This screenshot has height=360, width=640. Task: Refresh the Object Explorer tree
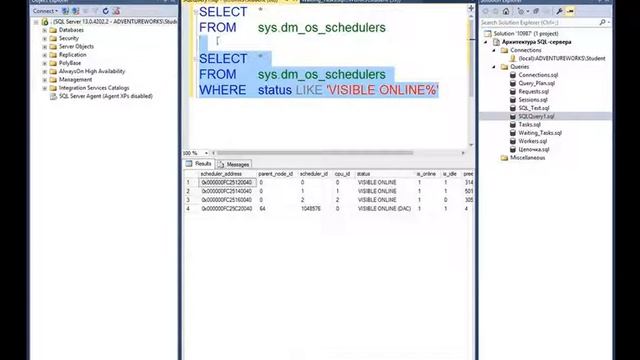pyautogui.click(x=106, y=11)
